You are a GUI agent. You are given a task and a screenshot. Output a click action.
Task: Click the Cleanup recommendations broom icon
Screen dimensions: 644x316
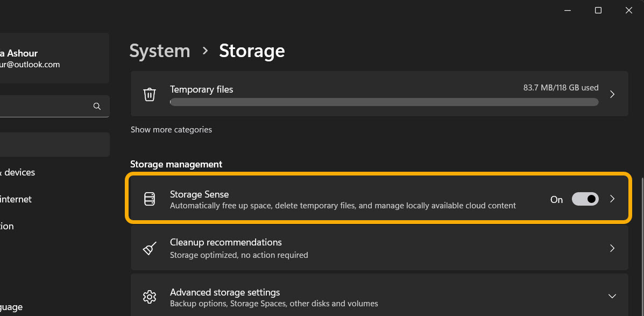point(150,248)
